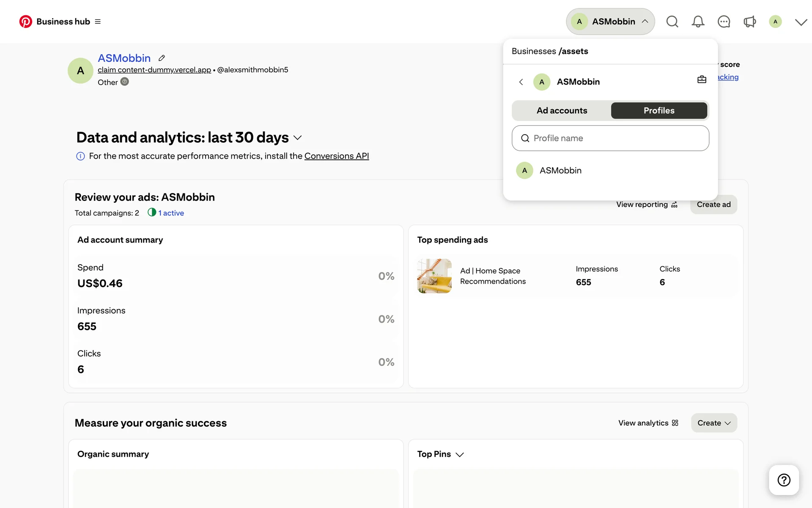The height and width of the screenshot is (508, 812).
Task: Open the notifications bell
Action: 698,22
